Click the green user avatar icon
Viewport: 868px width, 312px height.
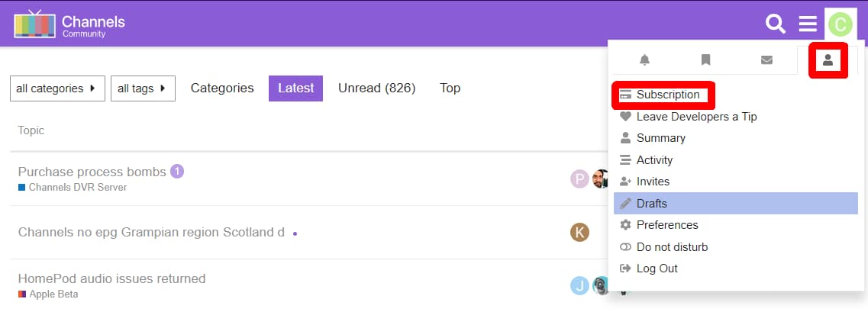[x=840, y=24]
